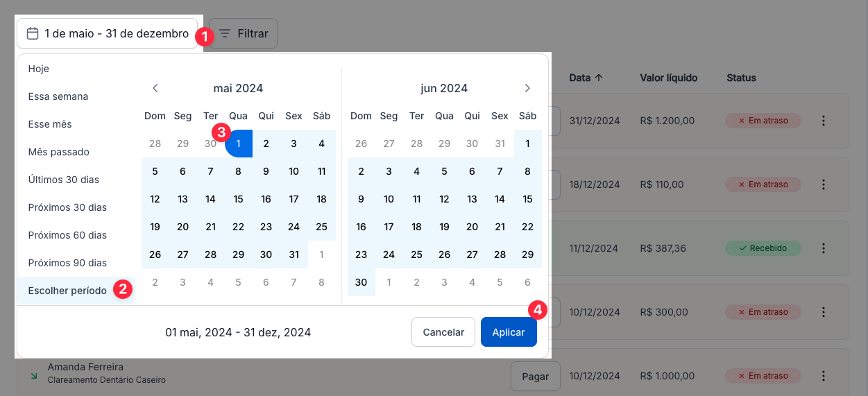Select Mês passado preset
The width and height of the screenshot is (868, 396).
coord(59,152)
